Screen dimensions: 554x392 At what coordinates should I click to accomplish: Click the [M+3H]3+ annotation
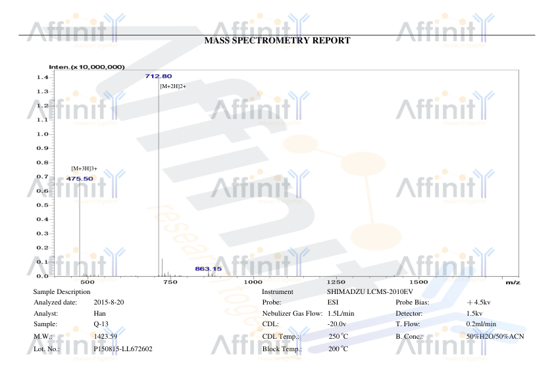pos(84,169)
